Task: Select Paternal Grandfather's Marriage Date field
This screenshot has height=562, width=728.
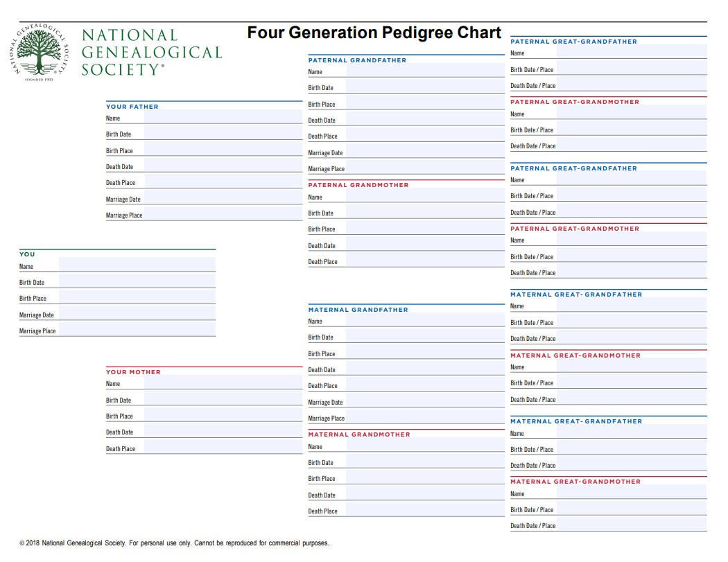Action: [x=425, y=151]
